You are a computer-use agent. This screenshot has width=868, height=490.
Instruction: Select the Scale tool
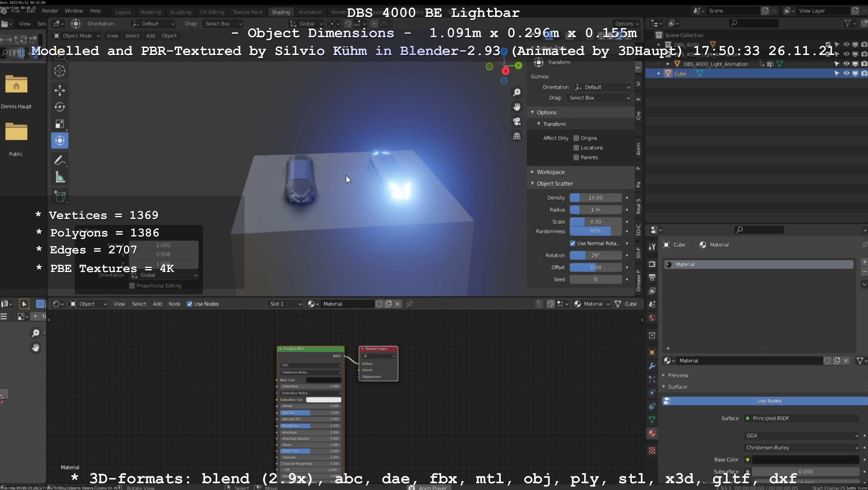point(60,124)
